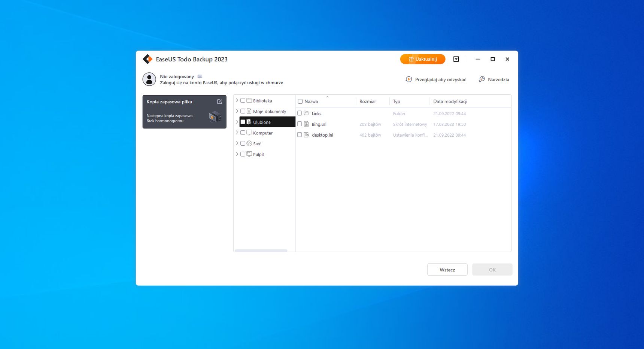Toggle the Nazwa select-all checkbox

point(300,101)
